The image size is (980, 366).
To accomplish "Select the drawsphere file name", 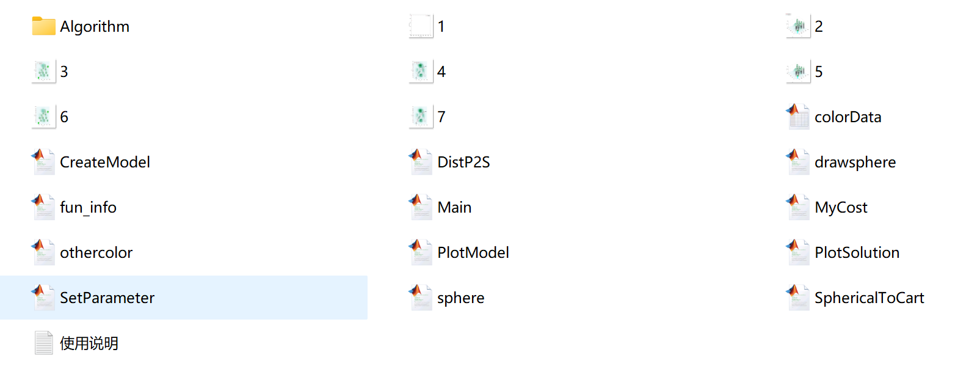I will (855, 162).
